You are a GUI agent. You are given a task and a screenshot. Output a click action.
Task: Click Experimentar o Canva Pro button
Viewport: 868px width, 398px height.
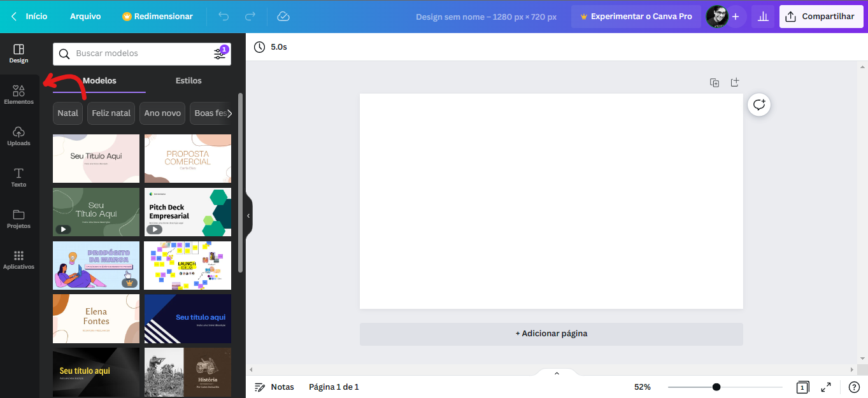coord(636,17)
